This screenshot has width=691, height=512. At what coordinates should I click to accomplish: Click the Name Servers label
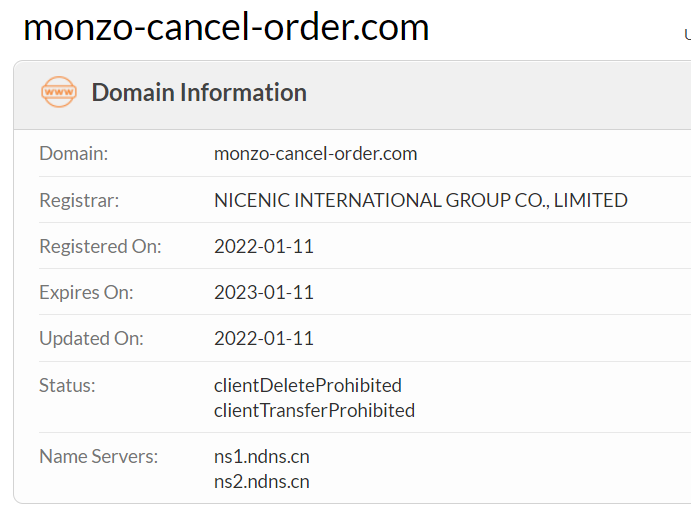(98, 456)
